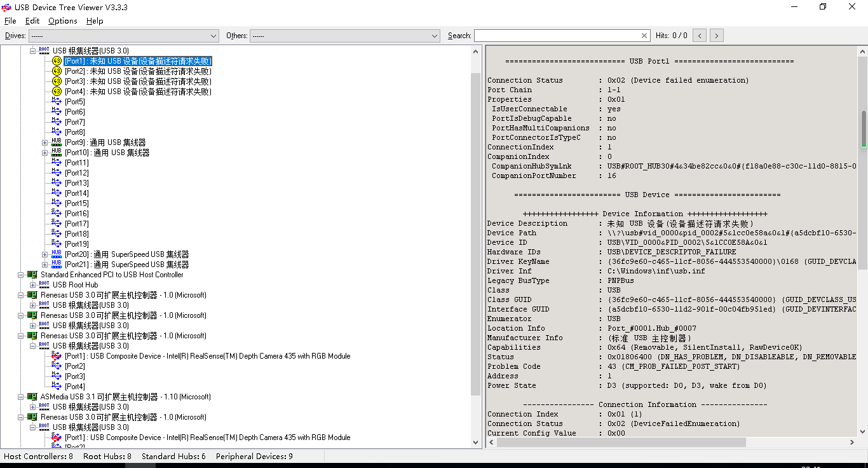Click the Connection Status line in details pane
Screen dimensions: 868x468
(x=618, y=80)
